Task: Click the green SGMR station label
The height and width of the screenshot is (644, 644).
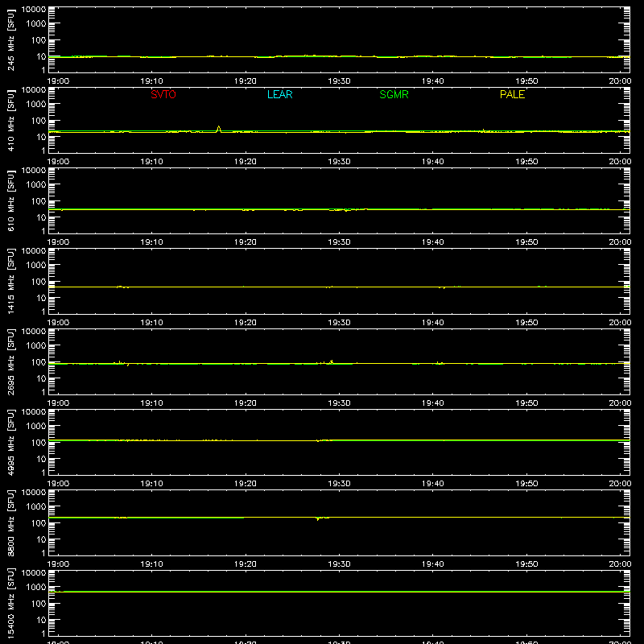Action: [x=394, y=94]
